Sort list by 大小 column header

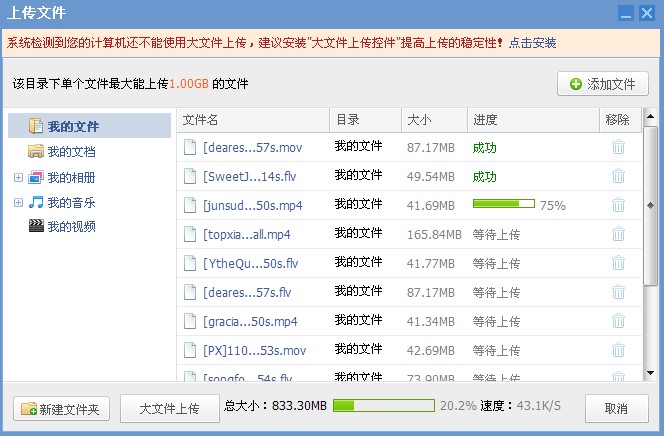click(x=433, y=120)
